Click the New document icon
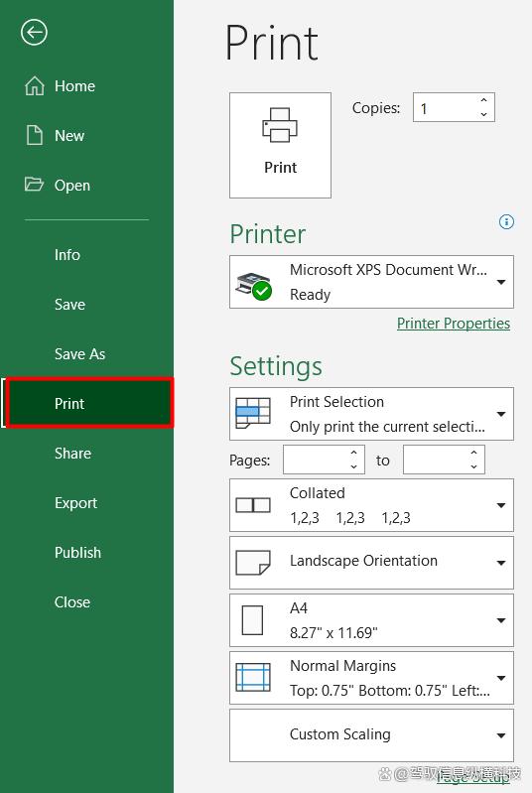 pyautogui.click(x=35, y=135)
